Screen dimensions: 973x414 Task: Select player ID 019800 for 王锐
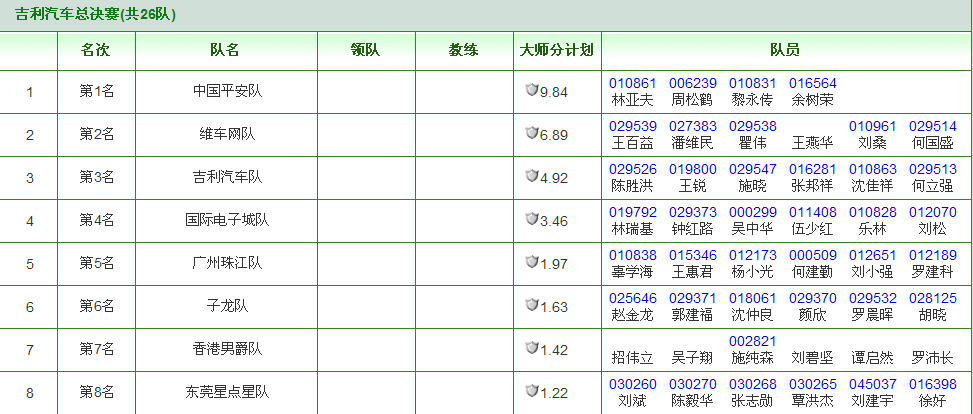click(x=692, y=169)
